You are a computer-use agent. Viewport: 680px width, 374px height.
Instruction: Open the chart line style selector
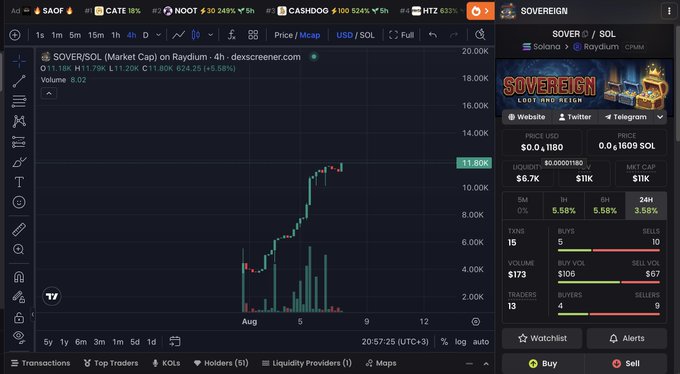tap(178, 35)
